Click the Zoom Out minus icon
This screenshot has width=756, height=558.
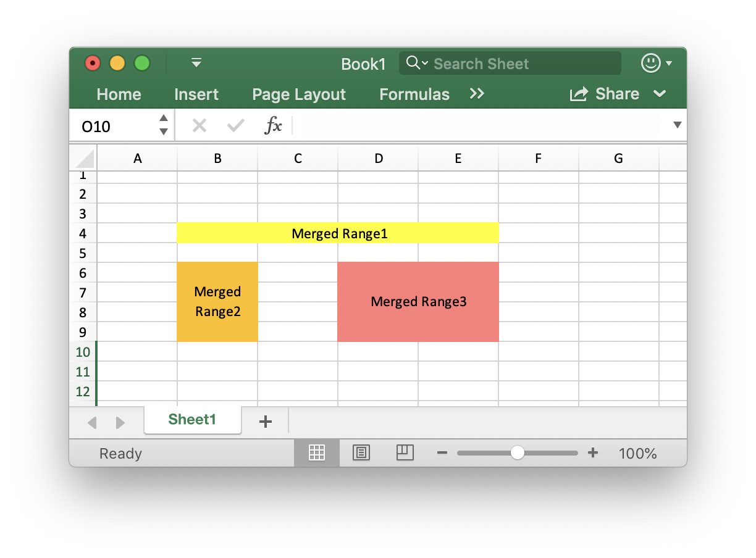[442, 452]
